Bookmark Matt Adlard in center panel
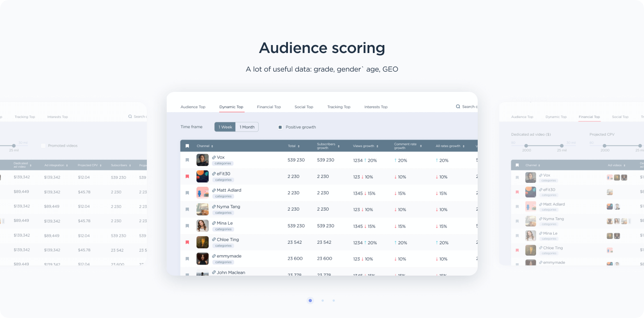The width and height of the screenshot is (644, 318). point(187,193)
